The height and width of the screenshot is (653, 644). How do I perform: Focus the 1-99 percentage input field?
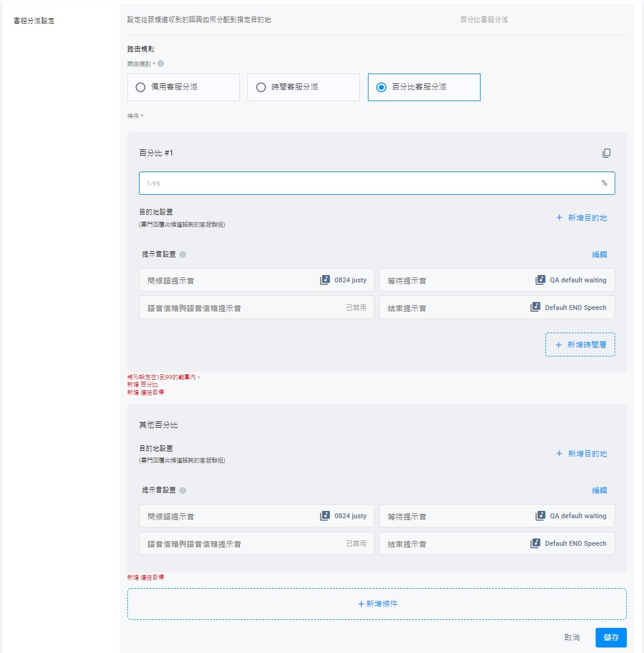376,183
